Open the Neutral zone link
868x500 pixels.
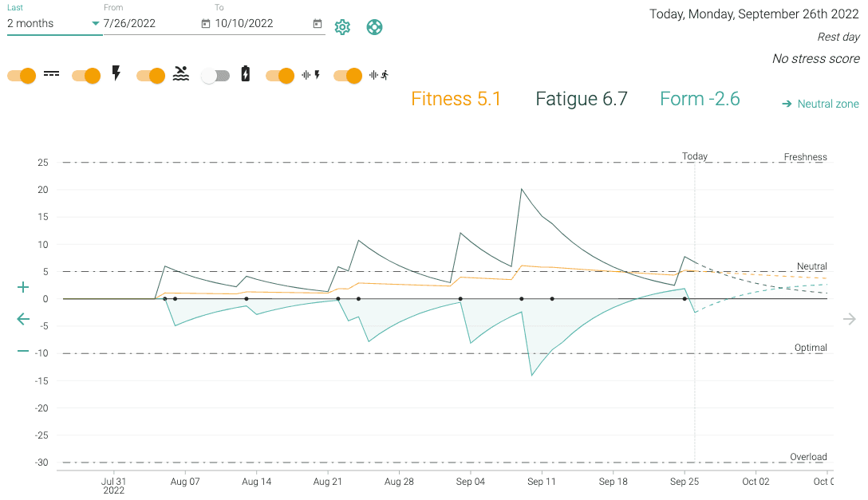820,104
